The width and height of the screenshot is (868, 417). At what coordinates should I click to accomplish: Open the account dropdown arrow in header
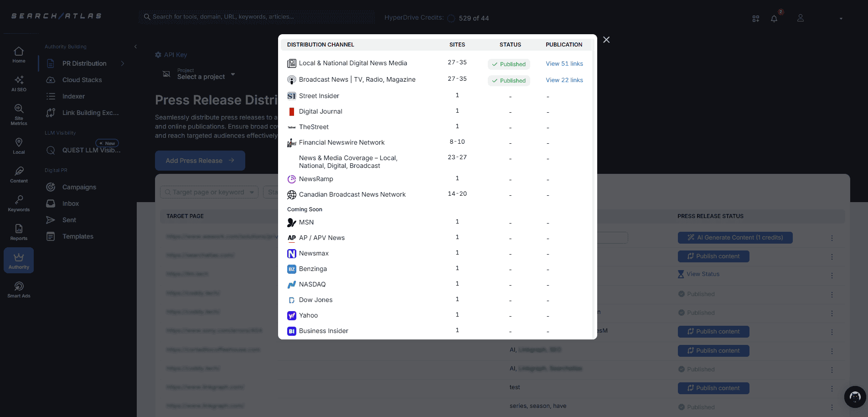(x=841, y=19)
